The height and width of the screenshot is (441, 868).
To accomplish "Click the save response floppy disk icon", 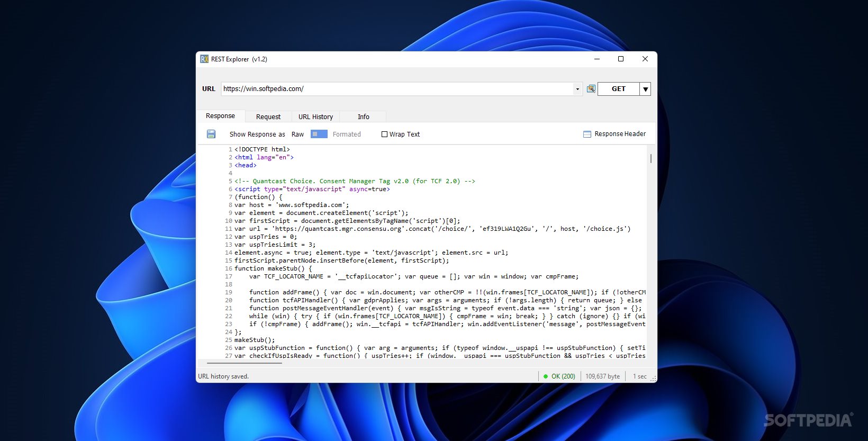I will point(211,134).
